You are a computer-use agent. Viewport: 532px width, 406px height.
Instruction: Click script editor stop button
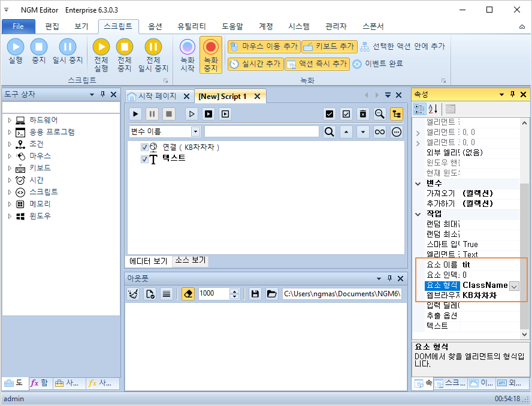click(x=168, y=114)
